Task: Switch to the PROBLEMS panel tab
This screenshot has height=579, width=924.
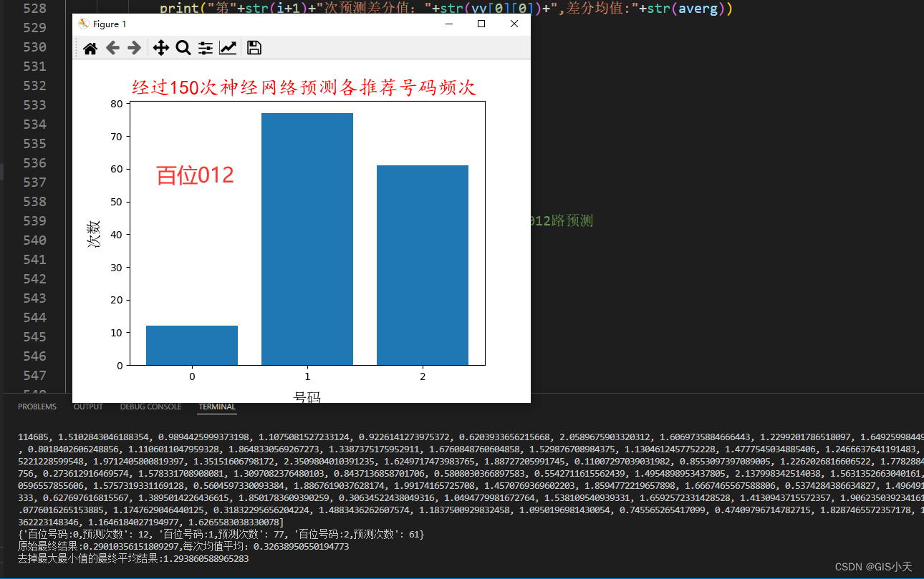Action: pos(37,407)
